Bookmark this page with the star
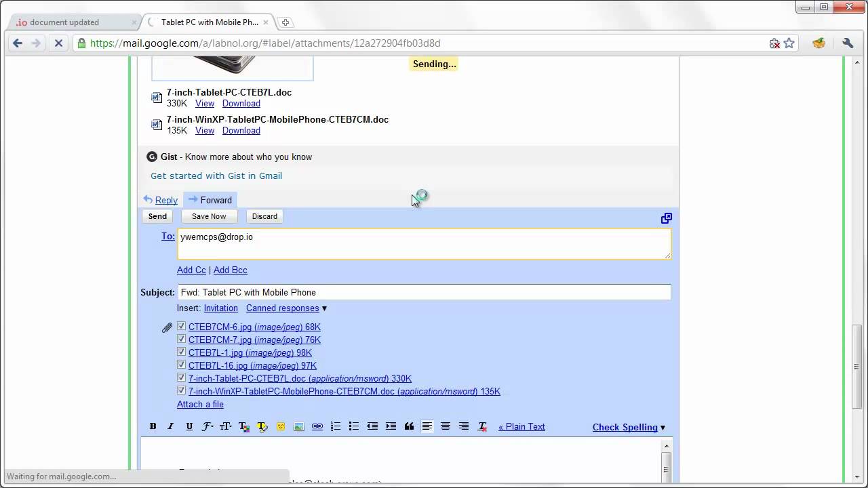 point(789,43)
